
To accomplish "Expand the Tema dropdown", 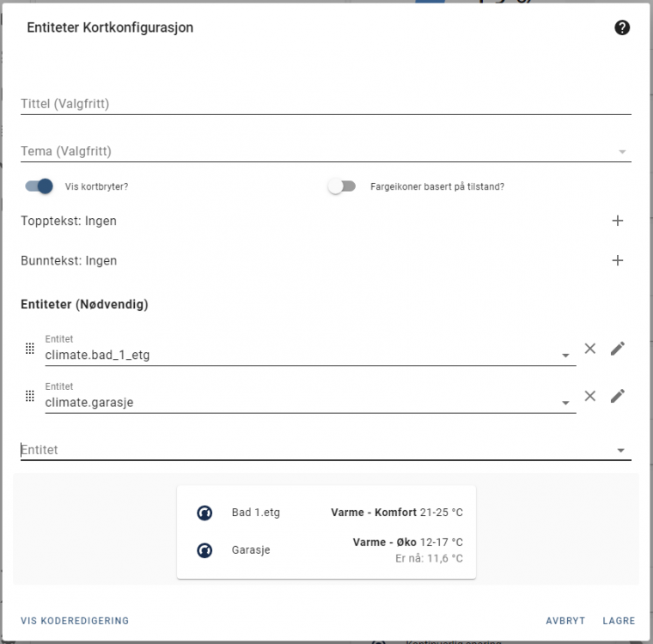I will tap(621, 152).
